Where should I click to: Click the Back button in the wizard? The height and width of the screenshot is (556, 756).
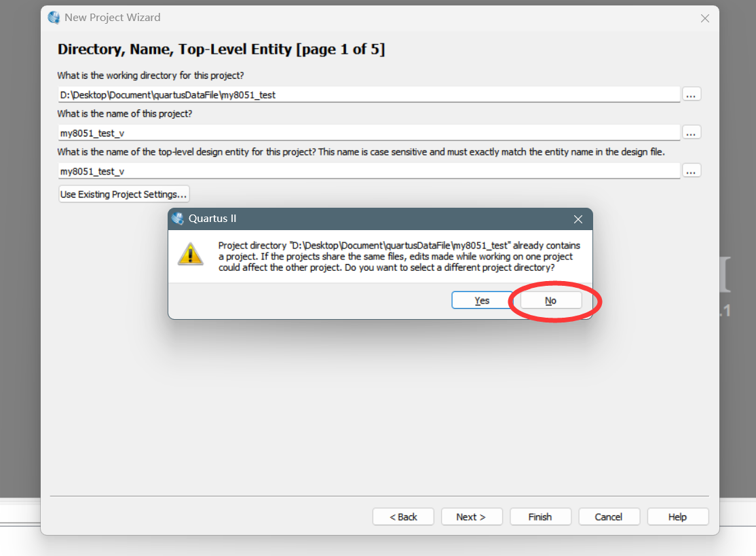coord(403,517)
